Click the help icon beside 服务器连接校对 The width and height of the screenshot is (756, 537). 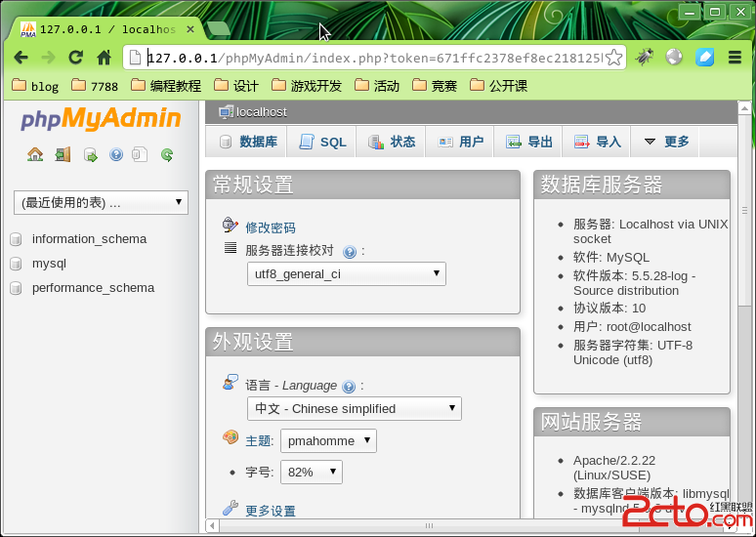coord(350,252)
